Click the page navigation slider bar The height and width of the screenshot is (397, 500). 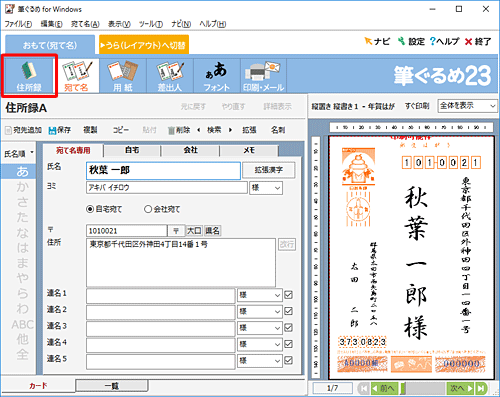coord(423,388)
